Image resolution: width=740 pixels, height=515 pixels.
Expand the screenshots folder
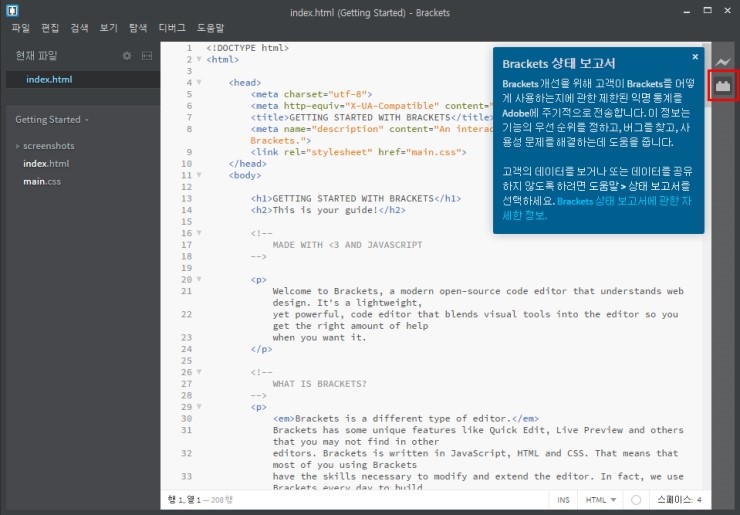point(17,146)
